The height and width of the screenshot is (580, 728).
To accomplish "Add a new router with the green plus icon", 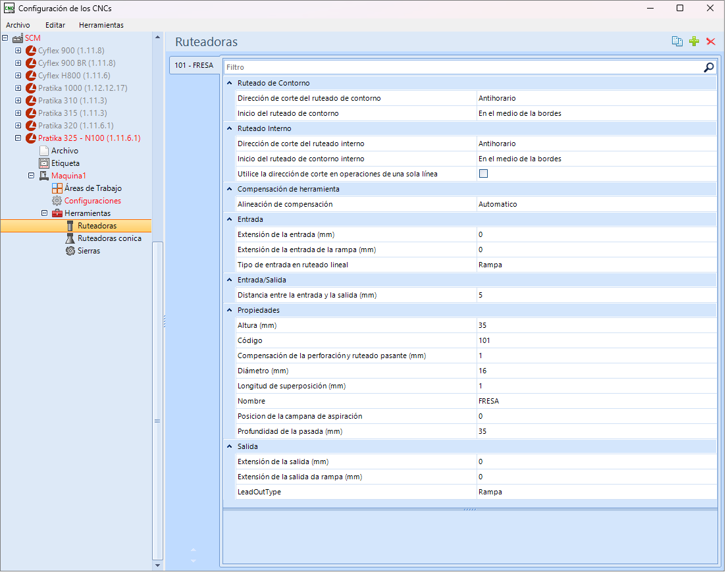I will pyautogui.click(x=694, y=41).
